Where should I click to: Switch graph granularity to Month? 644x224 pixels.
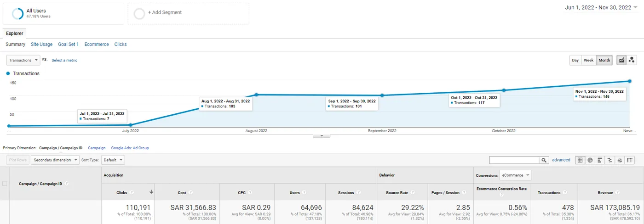604,60
